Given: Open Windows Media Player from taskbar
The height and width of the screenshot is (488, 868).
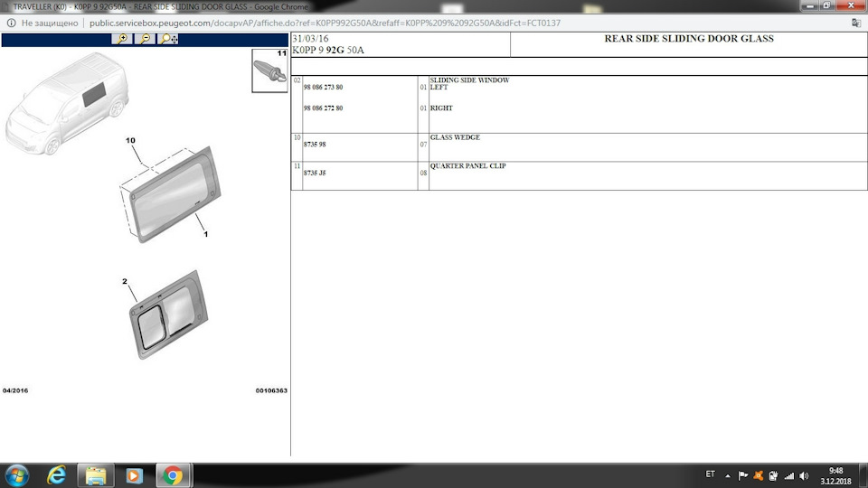Looking at the screenshot, I should point(134,475).
